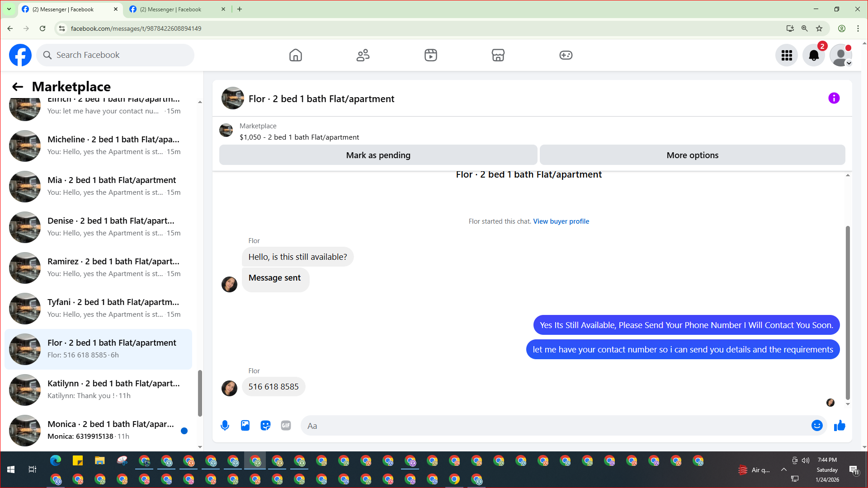Viewport: 868px width, 488px height.
Task: Click the voice clip microphone icon
Action: [225, 426]
